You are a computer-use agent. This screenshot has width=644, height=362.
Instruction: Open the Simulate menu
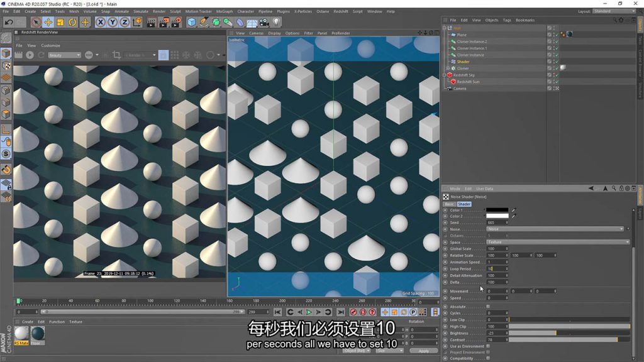coord(140,11)
